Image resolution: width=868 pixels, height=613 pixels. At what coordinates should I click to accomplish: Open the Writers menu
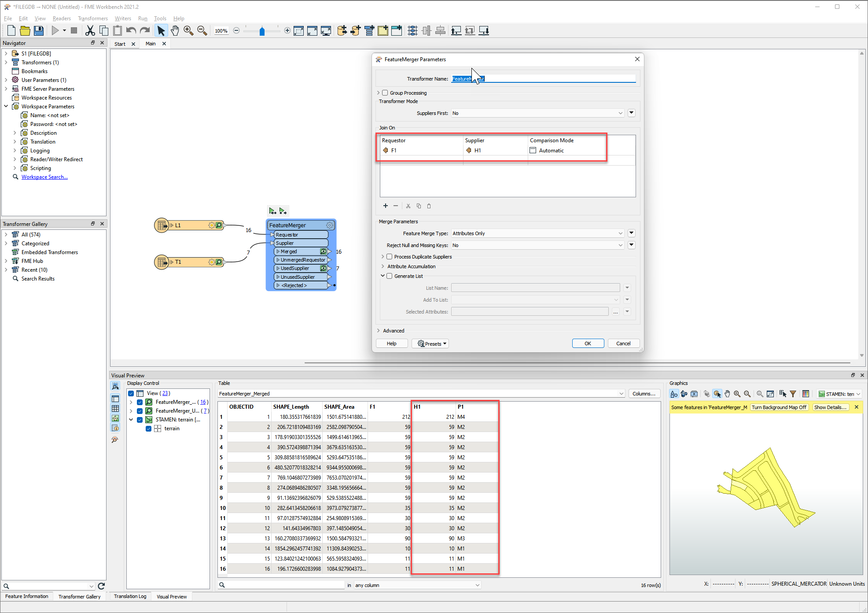(x=123, y=18)
